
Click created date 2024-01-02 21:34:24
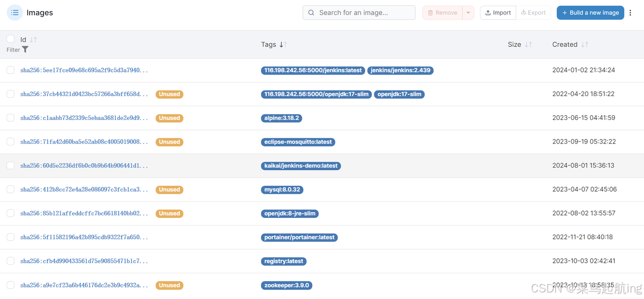[x=584, y=70]
